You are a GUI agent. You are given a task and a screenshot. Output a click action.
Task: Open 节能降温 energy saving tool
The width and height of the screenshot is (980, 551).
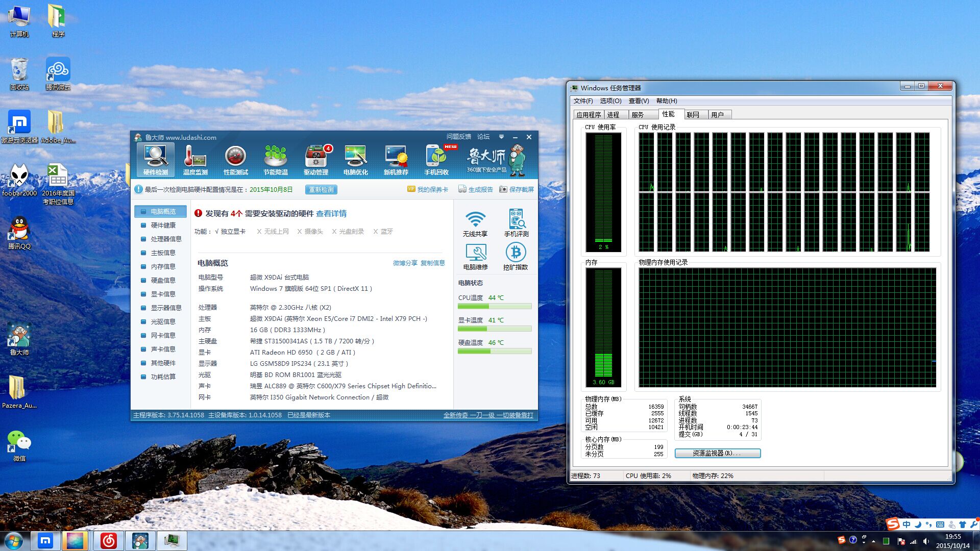coord(276,160)
